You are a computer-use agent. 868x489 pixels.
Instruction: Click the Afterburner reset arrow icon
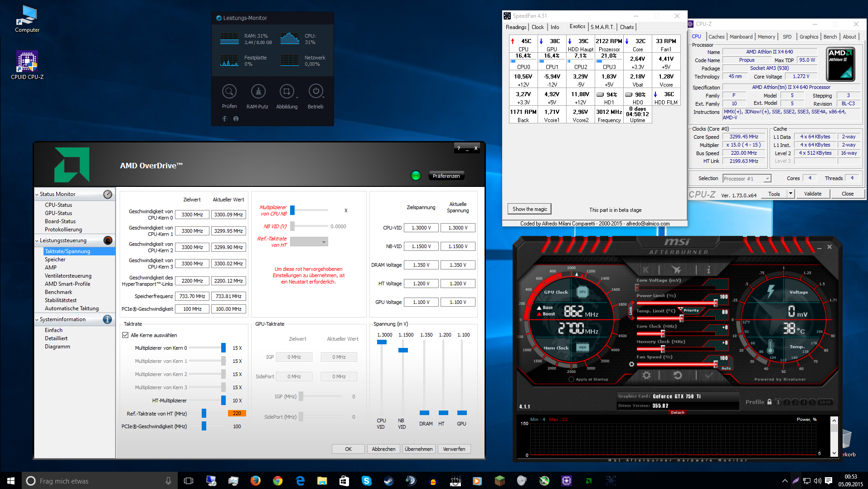click(678, 375)
